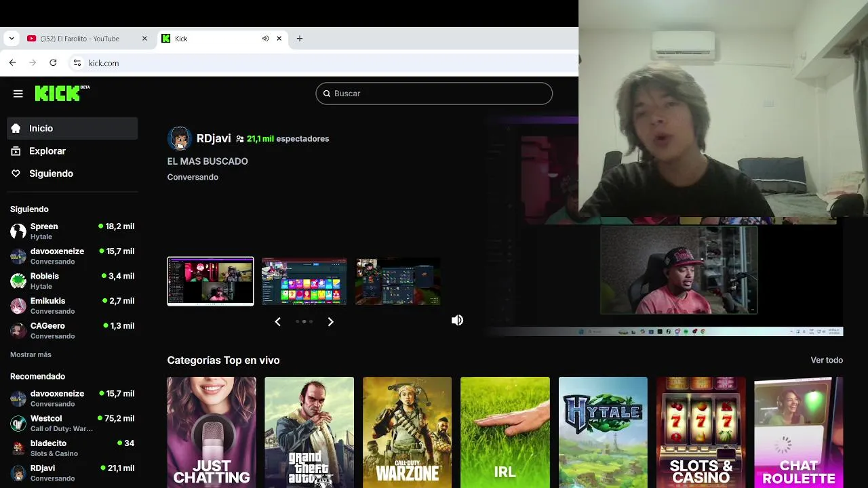Viewport: 868px width, 488px height.
Task: Open the Just Chatting category card
Action: (212, 432)
